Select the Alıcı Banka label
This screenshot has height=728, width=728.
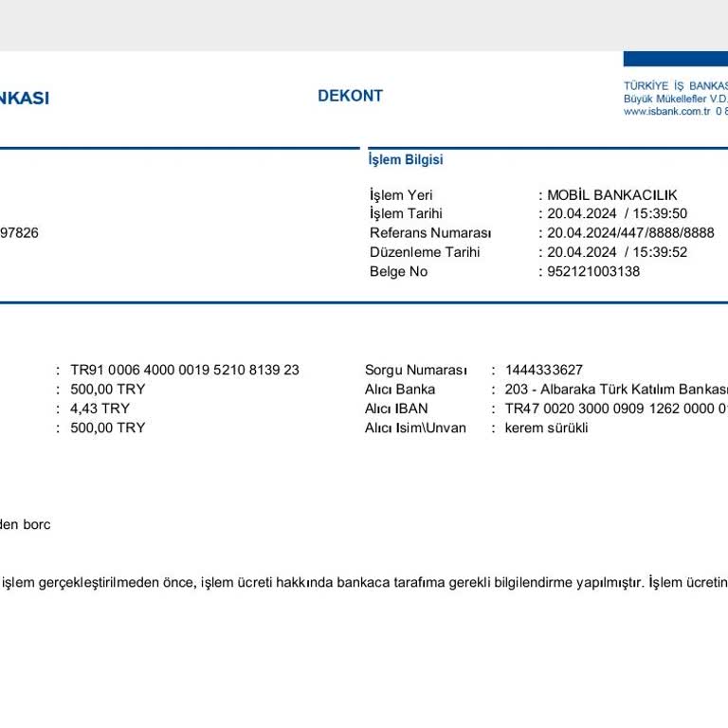400,389
